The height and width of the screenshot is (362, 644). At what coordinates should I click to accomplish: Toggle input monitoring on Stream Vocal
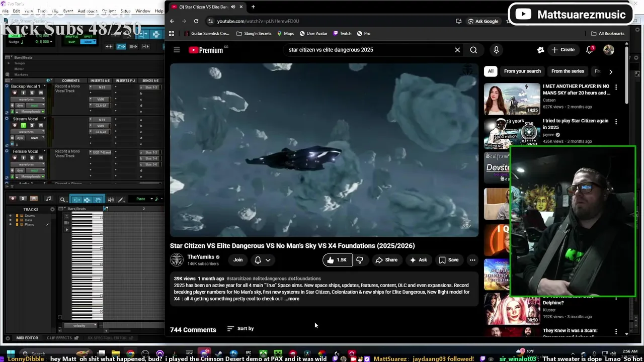[x=23, y=125]
